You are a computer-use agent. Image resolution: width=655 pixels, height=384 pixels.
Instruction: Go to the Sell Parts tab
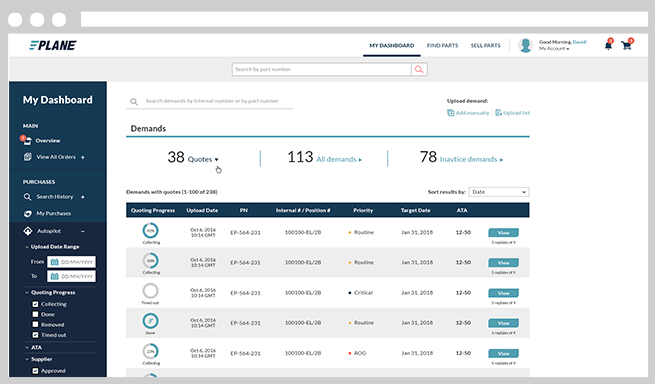(x=485, y=45)
